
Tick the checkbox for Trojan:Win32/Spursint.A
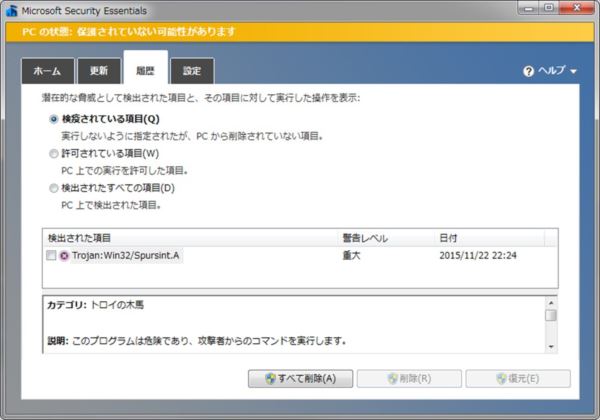(51, 256)
